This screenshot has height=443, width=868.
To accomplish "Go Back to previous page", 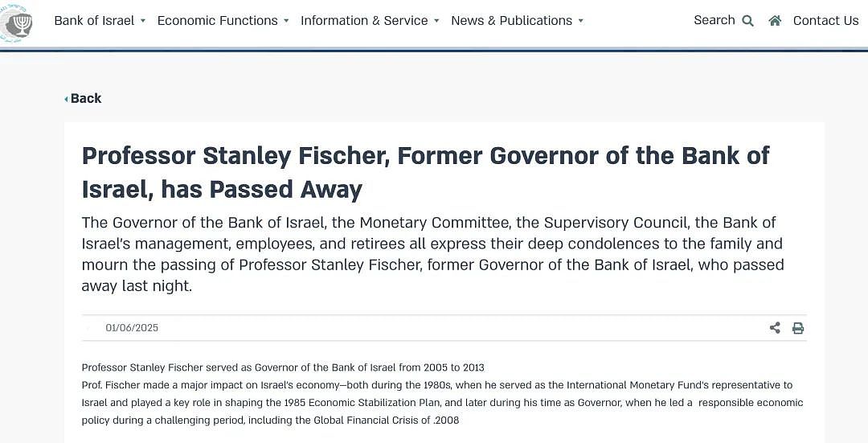I will [x=86, y=99].
